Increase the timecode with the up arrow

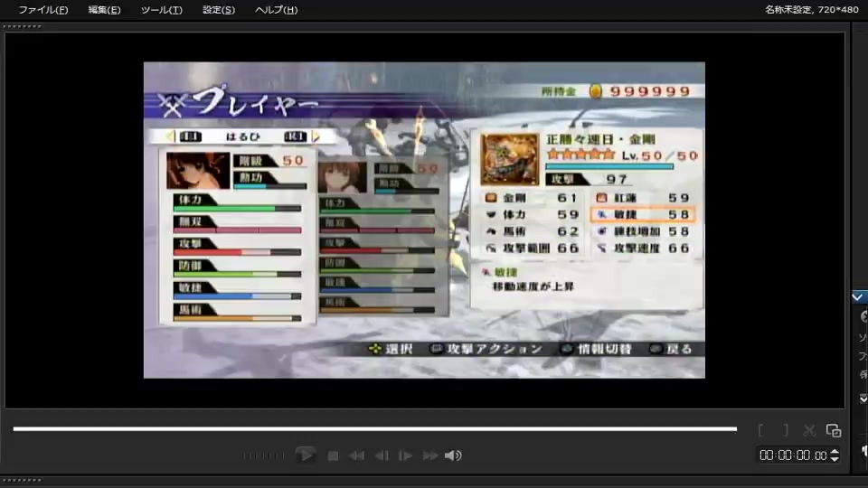pyautogui.click(x=835, y=452)
